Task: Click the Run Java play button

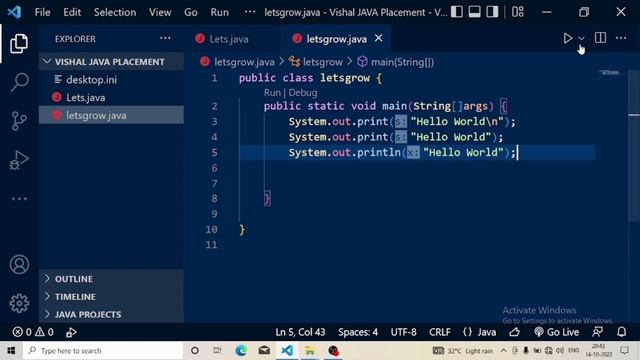Action: tap(567, 38)
